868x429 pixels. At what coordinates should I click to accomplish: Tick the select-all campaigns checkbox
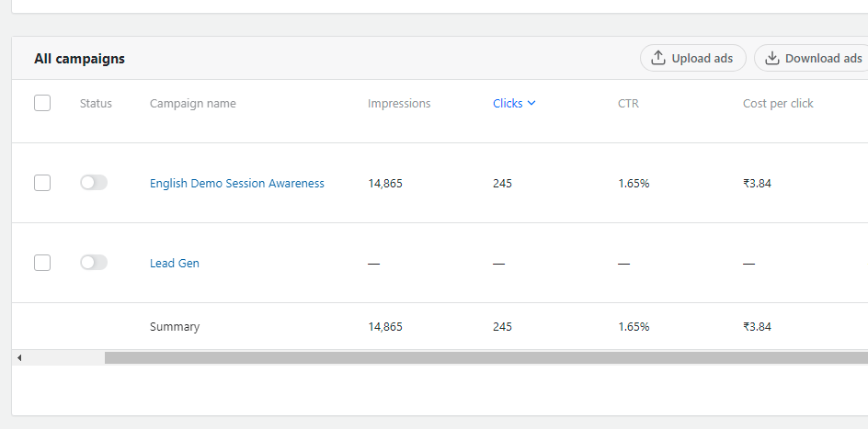click(42, 103)
